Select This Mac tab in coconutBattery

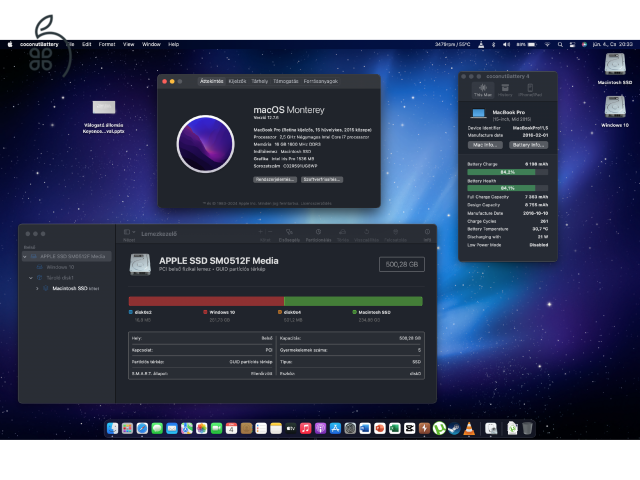483,90
